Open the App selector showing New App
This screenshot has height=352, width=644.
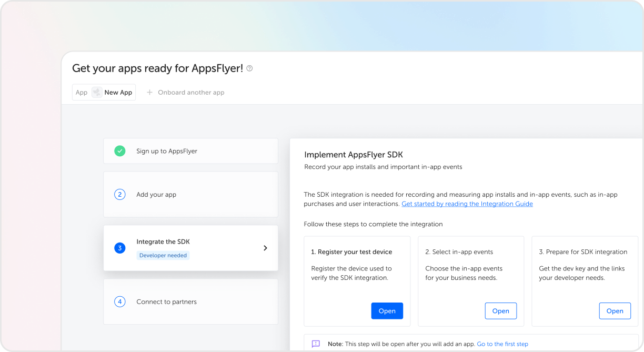click(104, 92)
